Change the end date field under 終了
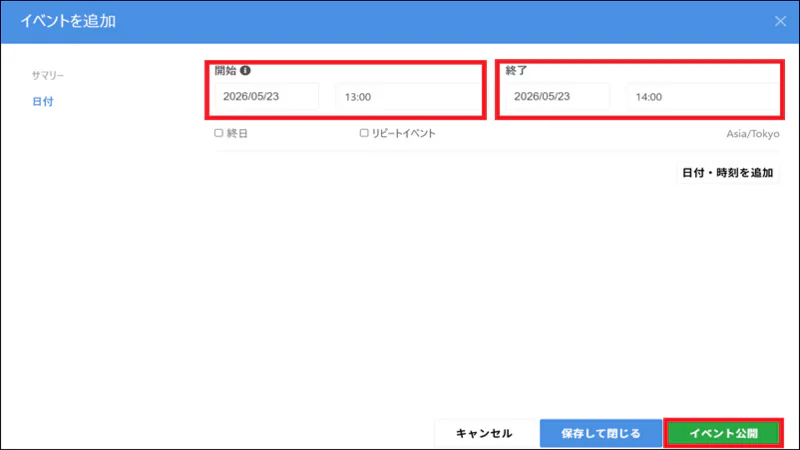 click(557, 96)
